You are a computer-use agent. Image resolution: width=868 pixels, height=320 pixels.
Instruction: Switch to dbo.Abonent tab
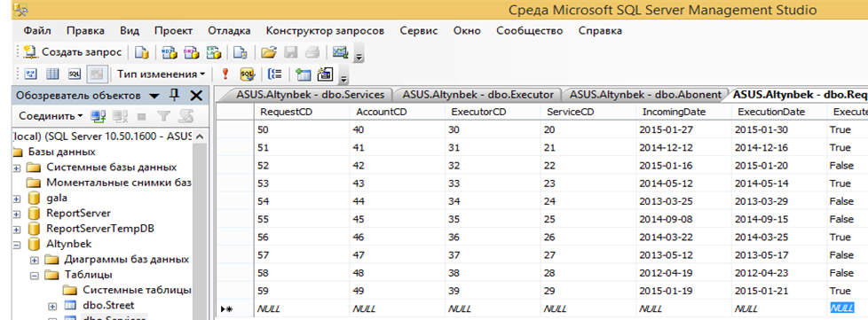[645, 95]
